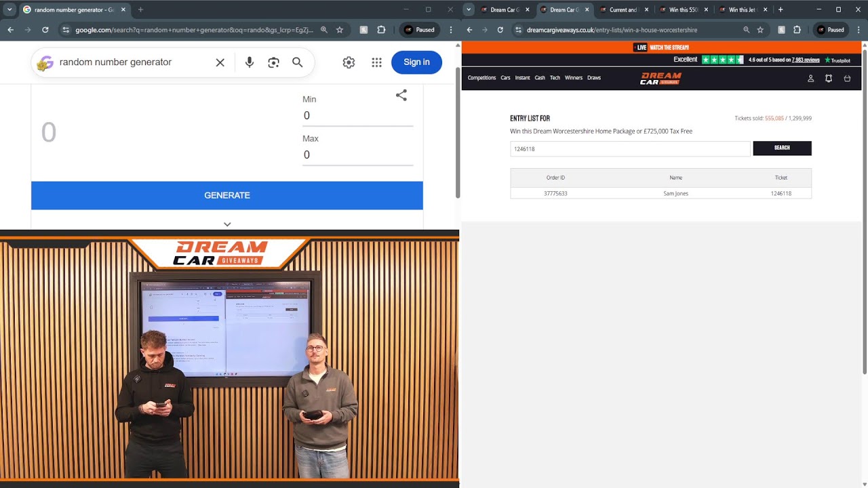868x488 pixels.
Task: Open Google search by image camera icon
Action: [x=273, y=62]
